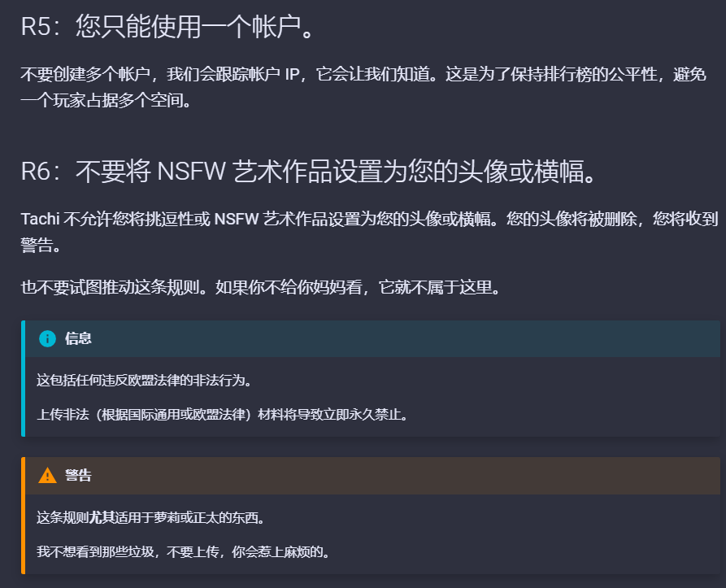Select the 信息 admonition title text
The height and width of the screenshot is (588, 726).
[78, 338]
